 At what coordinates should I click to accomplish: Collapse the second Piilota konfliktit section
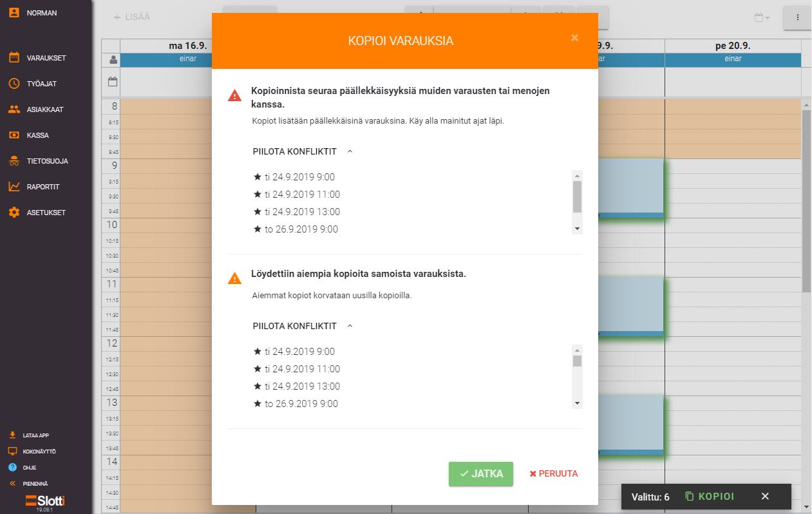303,326
